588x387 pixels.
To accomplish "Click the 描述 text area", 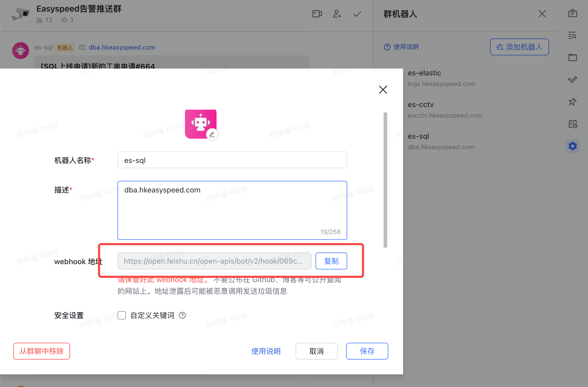I will coord(232,210).
